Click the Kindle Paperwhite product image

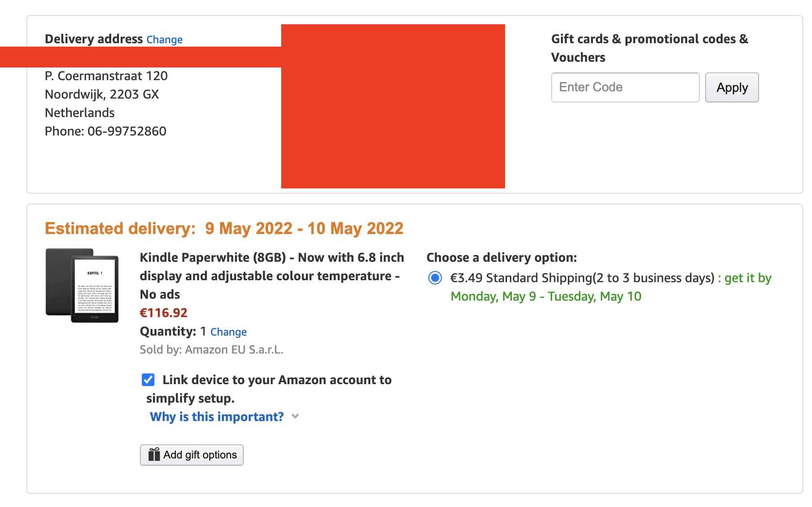coord(82,286)
